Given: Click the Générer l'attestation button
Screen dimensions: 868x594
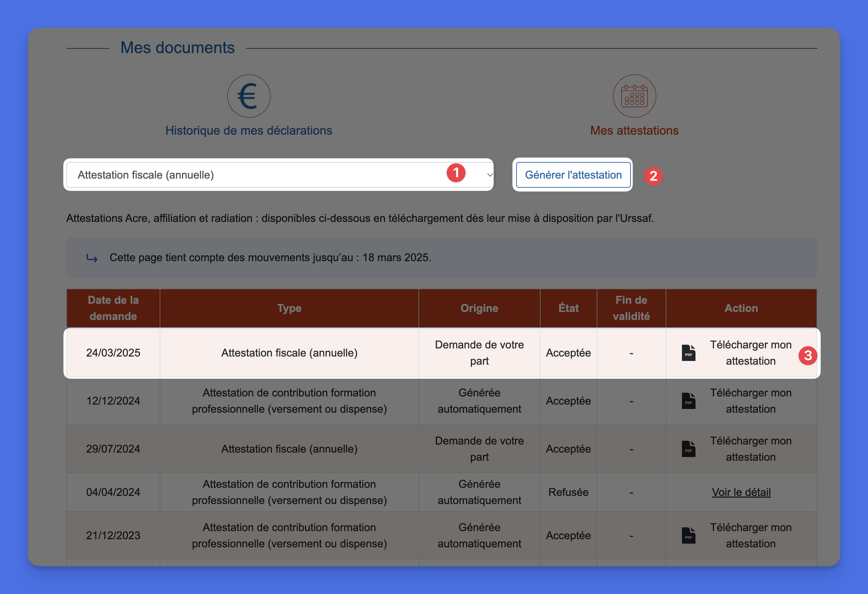Looking at the screenshot, I should click(x=573, y=175).
